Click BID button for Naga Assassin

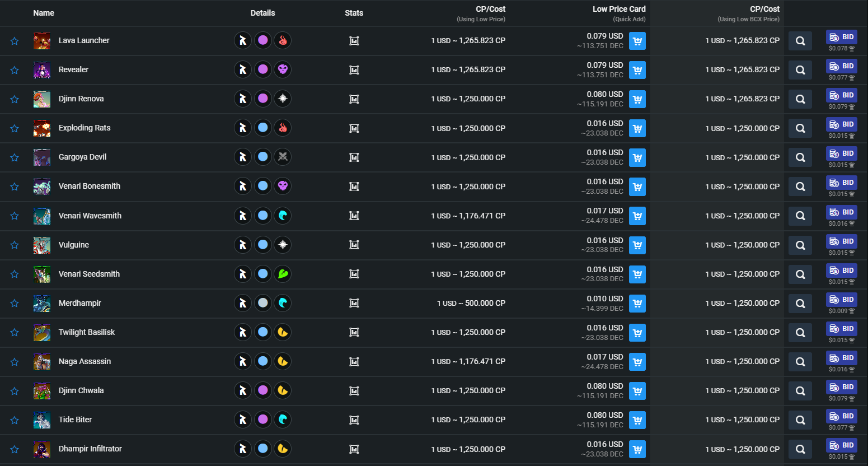click(842, 358)
